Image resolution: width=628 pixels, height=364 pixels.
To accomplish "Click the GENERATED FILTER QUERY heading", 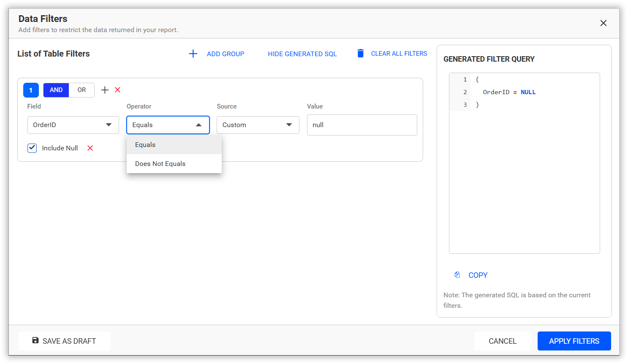I will [x=489, y=59].
